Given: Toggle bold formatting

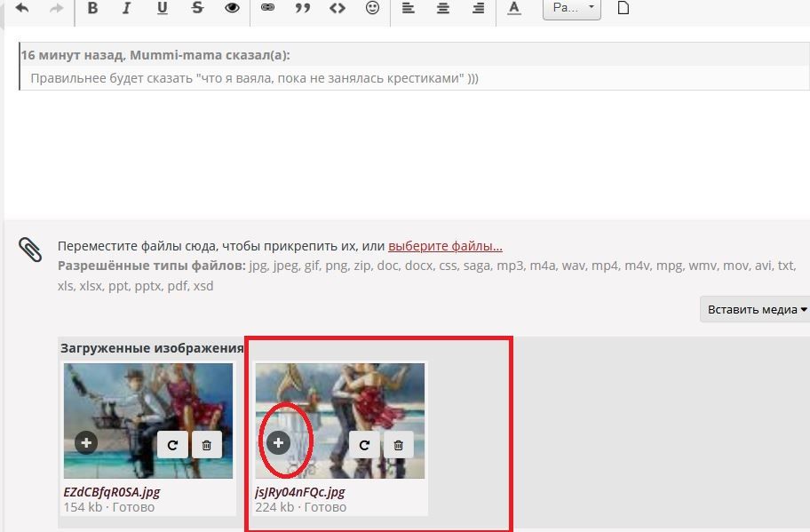Looking at the screenshot, I should click(92, 8).
